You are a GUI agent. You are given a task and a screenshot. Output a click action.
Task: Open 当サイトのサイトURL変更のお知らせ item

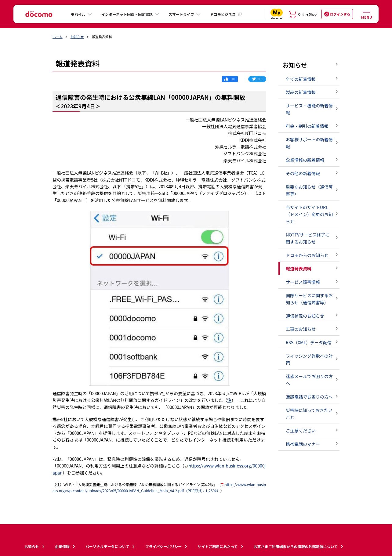click(x=309, y=214)
